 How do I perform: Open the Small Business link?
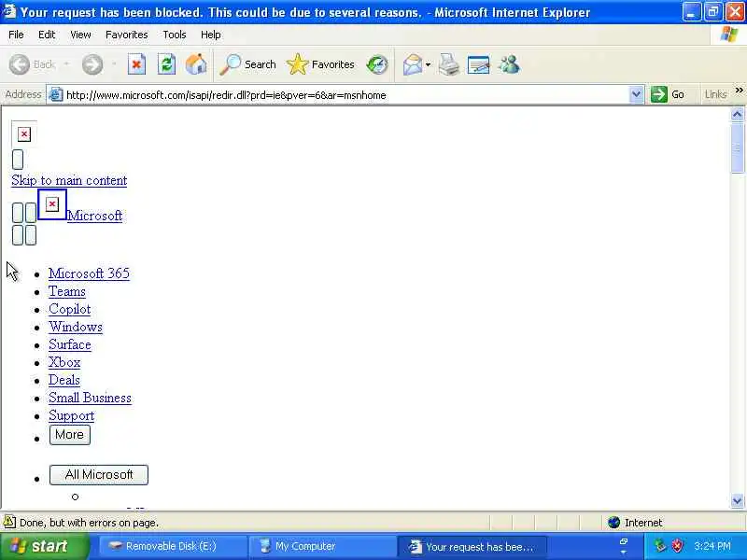90,398
